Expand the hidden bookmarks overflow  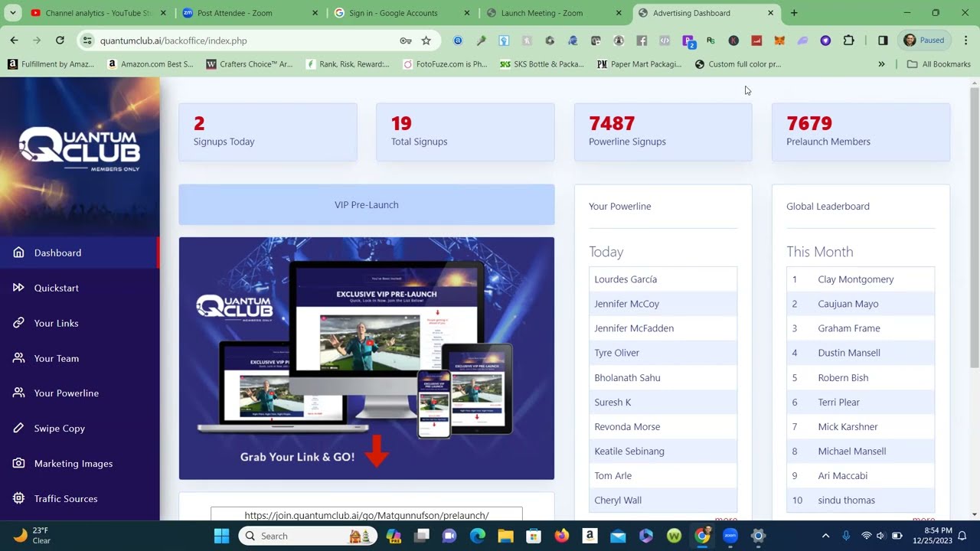[x=881, y=64]
